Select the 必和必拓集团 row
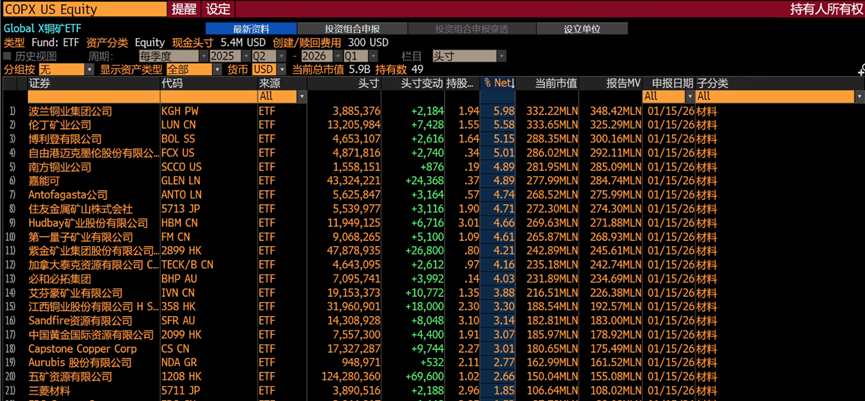 coord(433,279)
